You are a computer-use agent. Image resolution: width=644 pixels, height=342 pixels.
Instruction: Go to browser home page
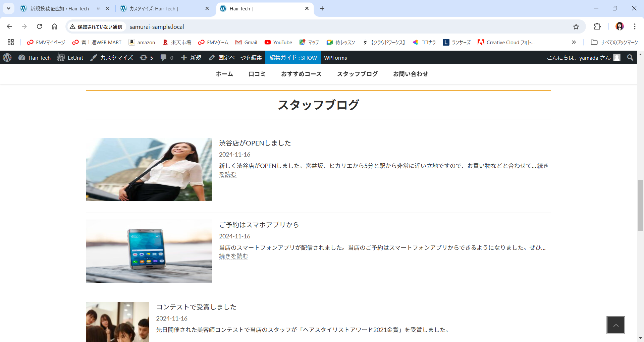point(54,26)
